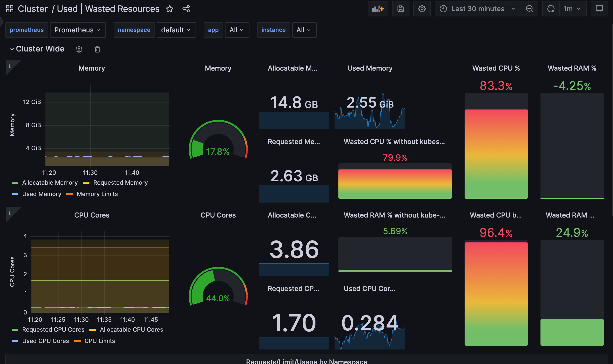Cycle view mode with monitor icon
Image resolution: width=613 pixels, height=364 pixels.
599,9
